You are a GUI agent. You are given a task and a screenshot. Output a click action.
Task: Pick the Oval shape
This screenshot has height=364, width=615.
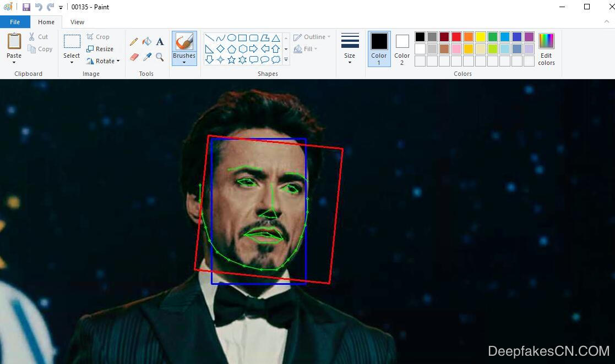231,38
